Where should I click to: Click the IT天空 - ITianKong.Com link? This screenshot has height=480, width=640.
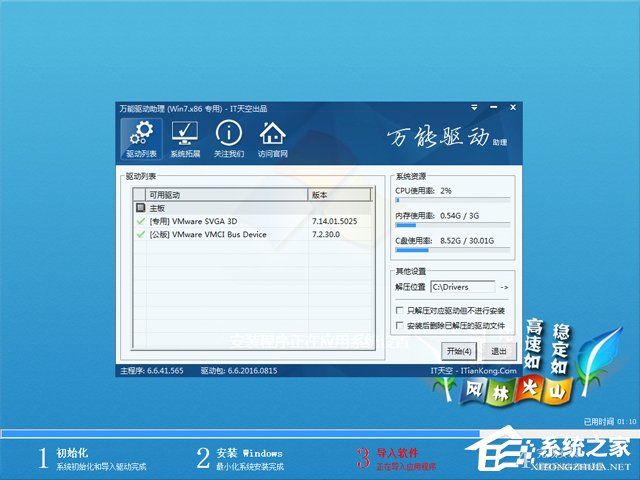(473, 371)
